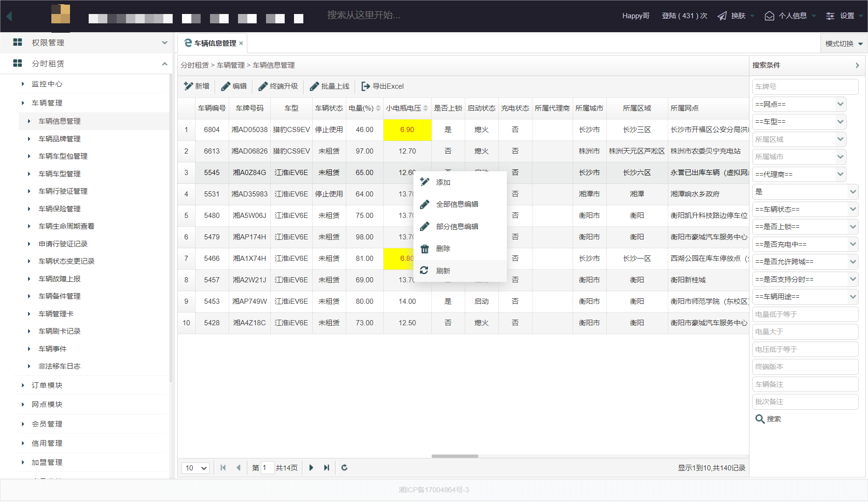Open 非法移车日志 in sidebar
The width and height of the screenshot is (868, 504).
point(60,366)
